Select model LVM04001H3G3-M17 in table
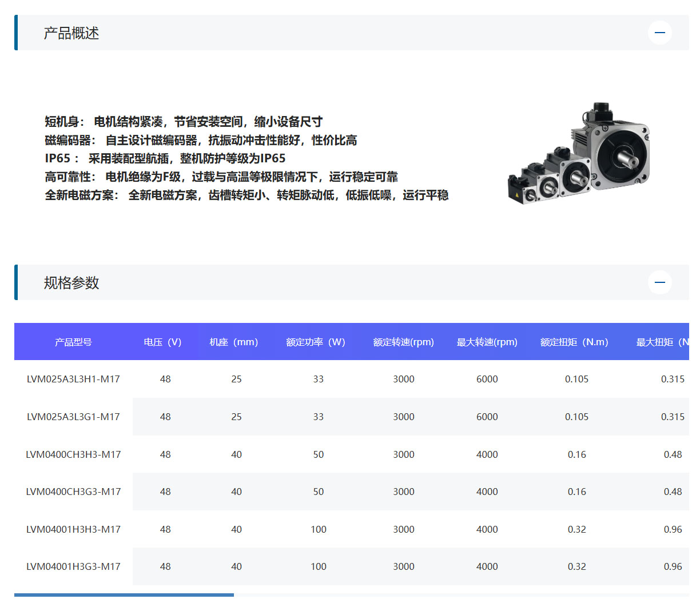Viewport: 700px width, 615px height. [73, 566]
